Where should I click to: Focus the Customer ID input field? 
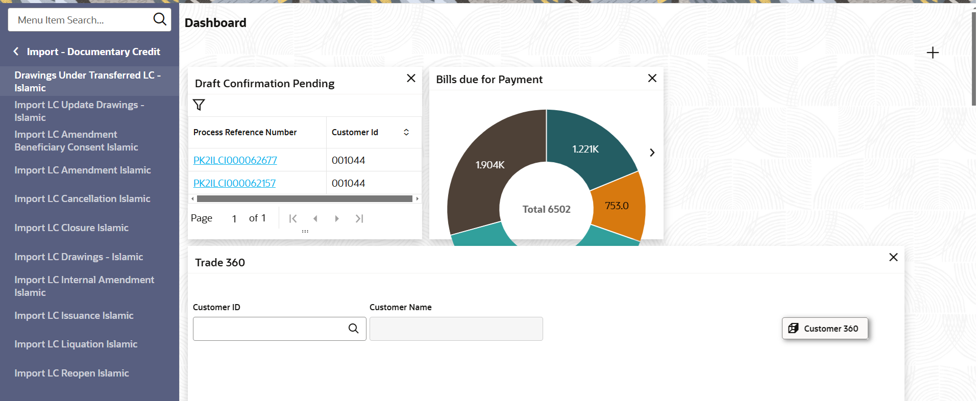click(269, 329)
